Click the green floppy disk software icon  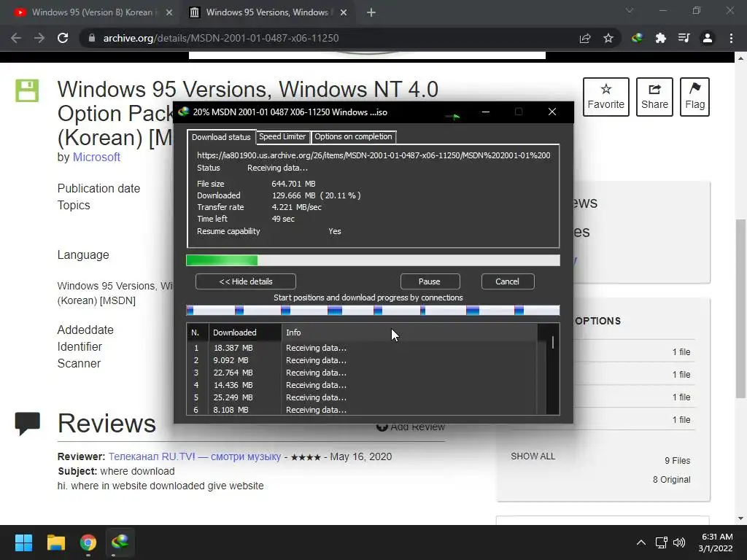click(27, 90)
